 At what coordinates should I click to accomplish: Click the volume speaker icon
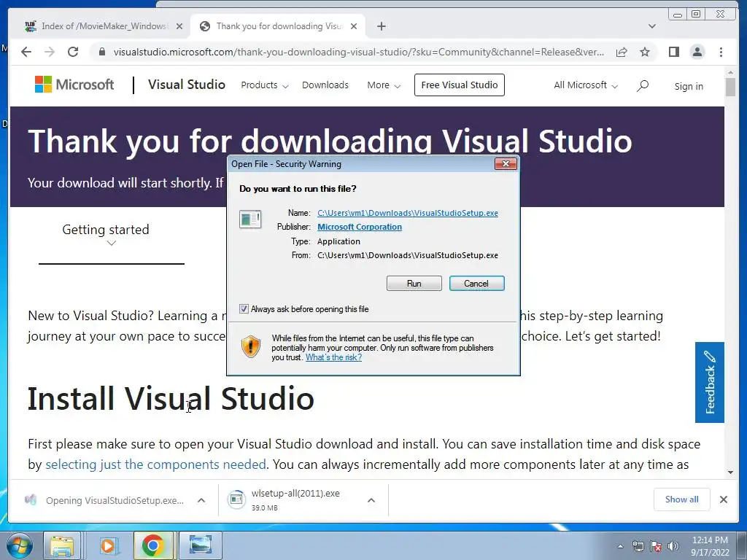click(673, 547)
